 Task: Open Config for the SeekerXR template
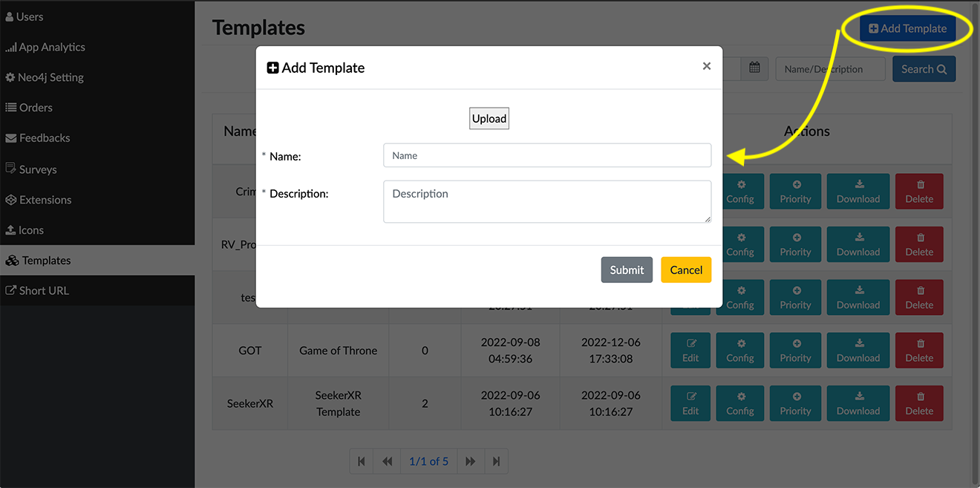(x=740, y=403)
